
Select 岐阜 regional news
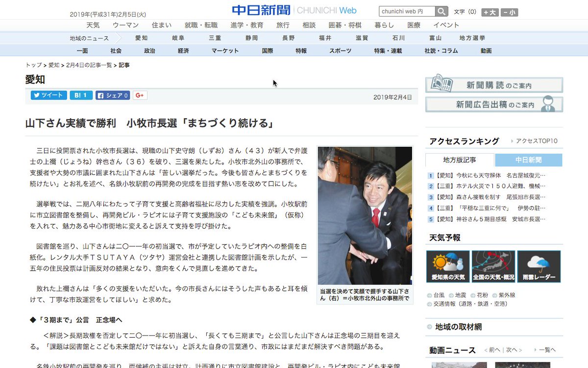click(178, 38)
